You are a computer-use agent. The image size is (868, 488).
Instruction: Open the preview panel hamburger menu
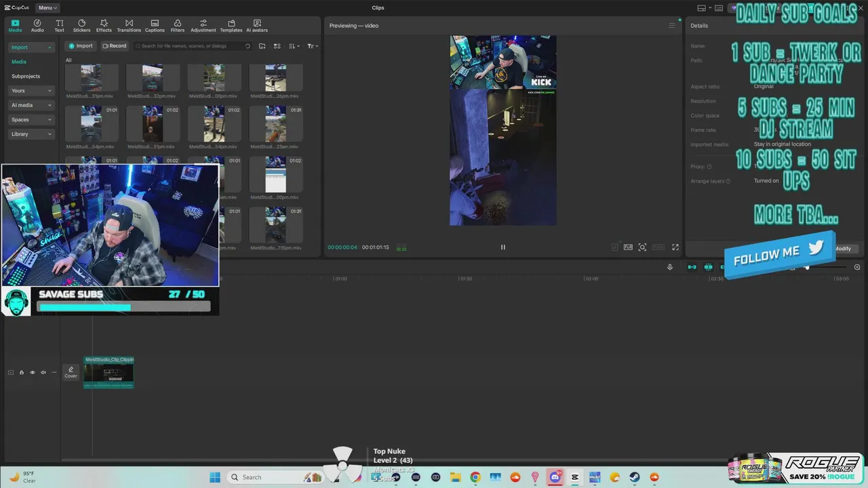[x=672, y=26]
